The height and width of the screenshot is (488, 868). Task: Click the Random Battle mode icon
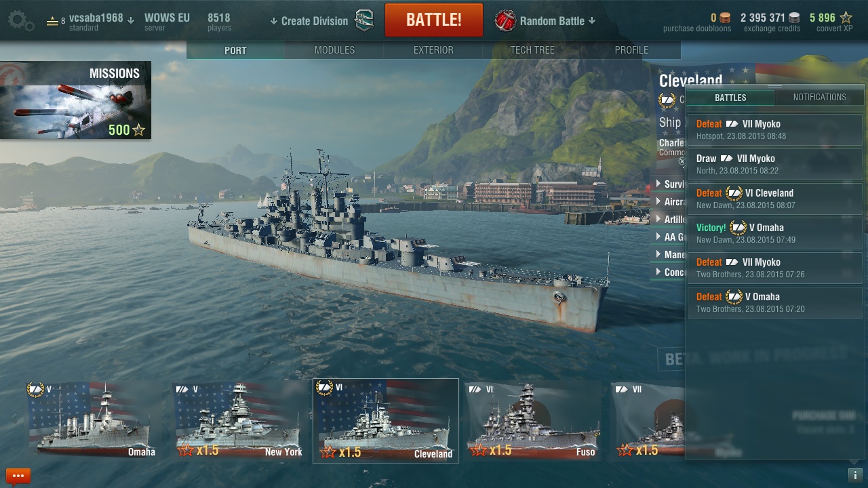[x=505, y=20]
